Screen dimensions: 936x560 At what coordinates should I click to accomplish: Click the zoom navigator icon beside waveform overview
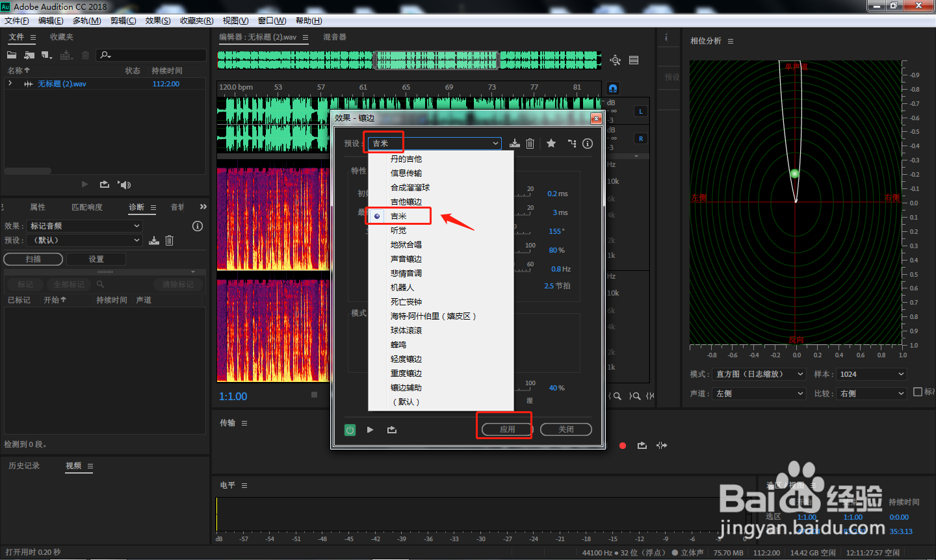[616, 60]
